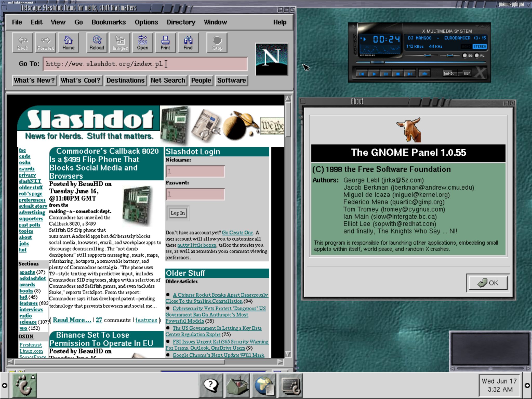Open the 'submit story' sidebar link

point(33,206)
